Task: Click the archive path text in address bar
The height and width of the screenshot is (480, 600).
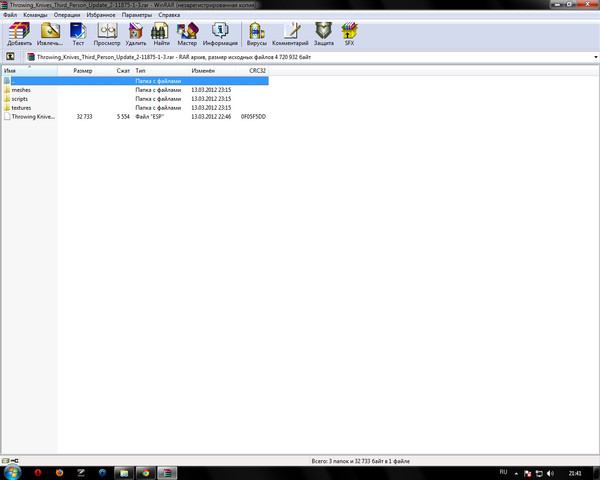Action: 174,57
